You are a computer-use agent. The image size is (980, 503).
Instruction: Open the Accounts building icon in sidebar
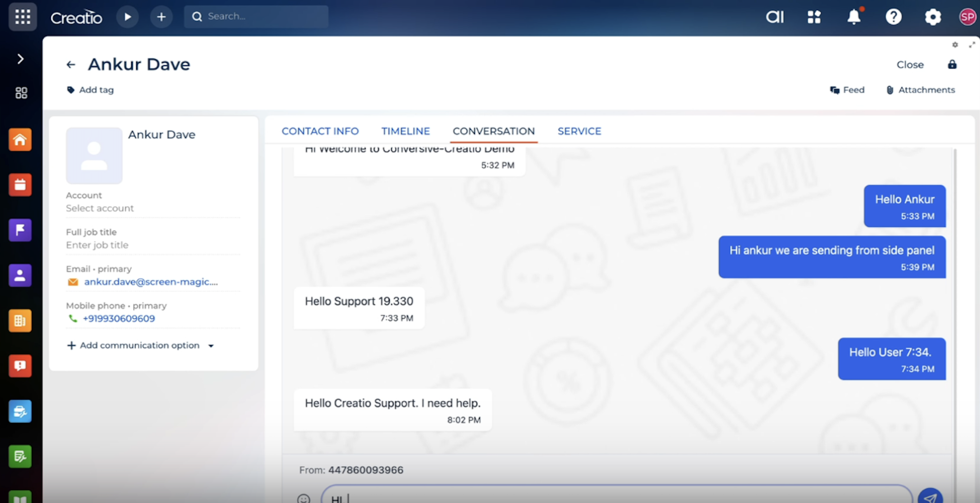click(x=20, y=321)
